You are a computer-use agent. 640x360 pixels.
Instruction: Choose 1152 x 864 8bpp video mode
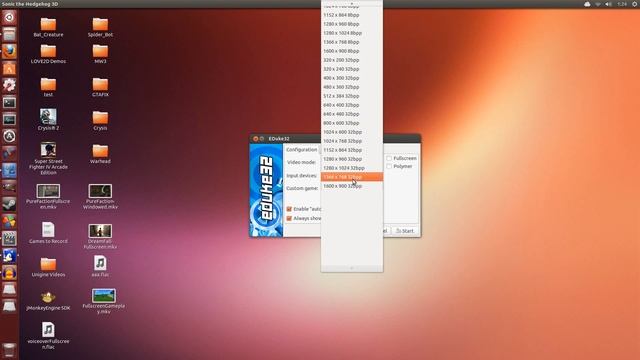tap(352, 15)
